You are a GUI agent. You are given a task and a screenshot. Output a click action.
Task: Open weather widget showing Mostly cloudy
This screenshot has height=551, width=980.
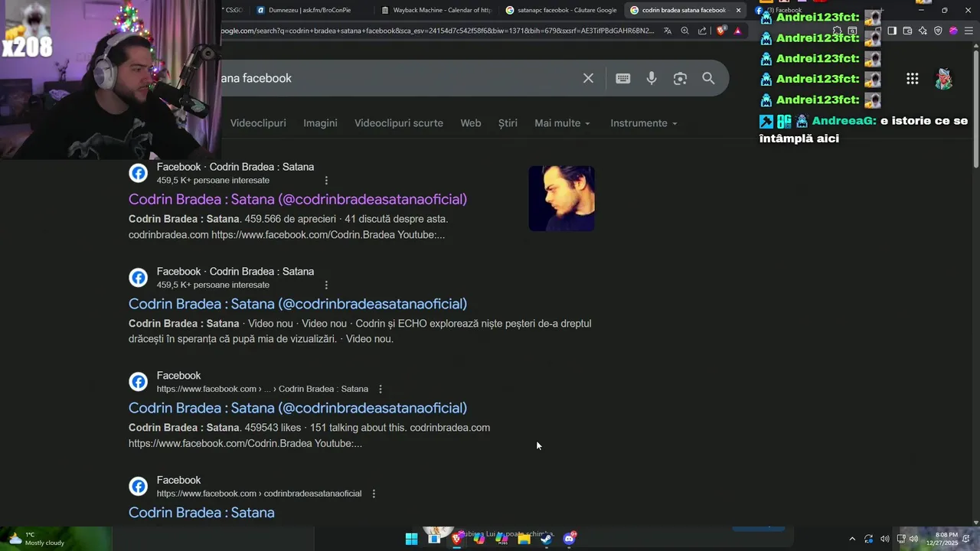click(x=37, y=539)
